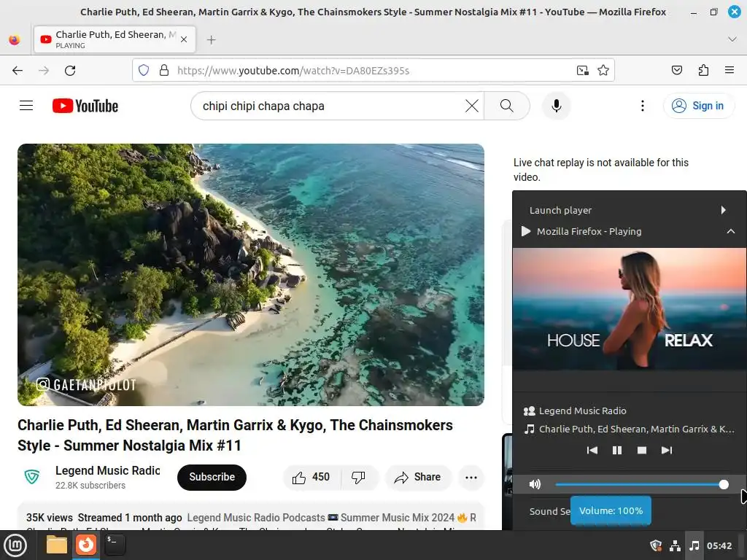Viewport: 747px width, 560px height.
Task: Expand the Launch player submenu
Action: (x=629, y=210)
